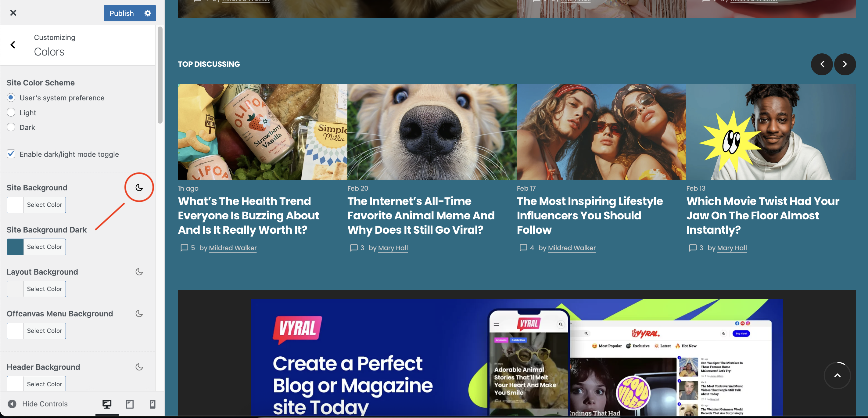Click the Header Background moon icon
The image size is (868, 418).
coord(139,367)
